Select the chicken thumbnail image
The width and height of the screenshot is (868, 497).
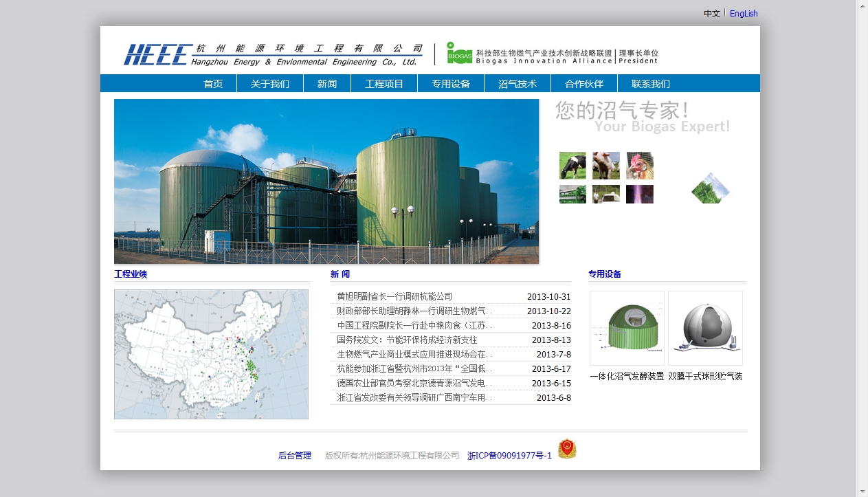point(639,166)
